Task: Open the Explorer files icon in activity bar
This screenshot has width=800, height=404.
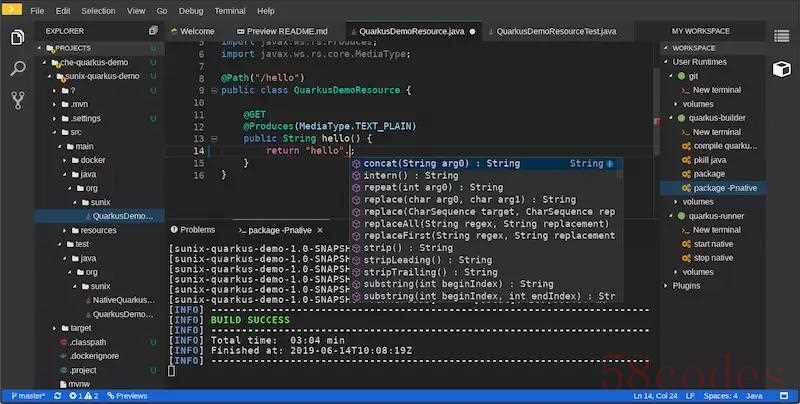Action: [17, 37]
